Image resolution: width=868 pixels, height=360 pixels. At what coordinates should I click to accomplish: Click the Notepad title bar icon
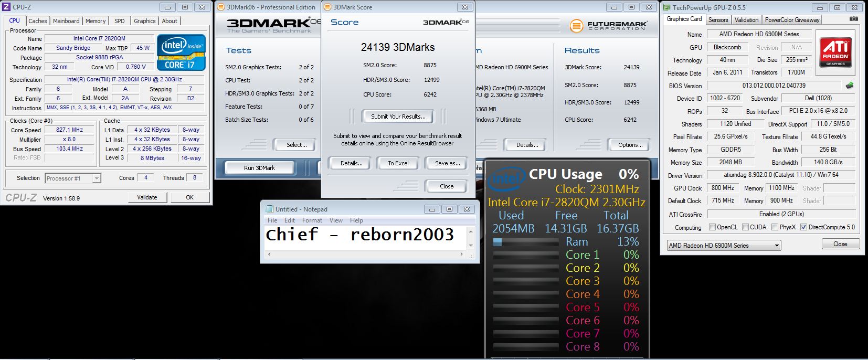(270, 209)
